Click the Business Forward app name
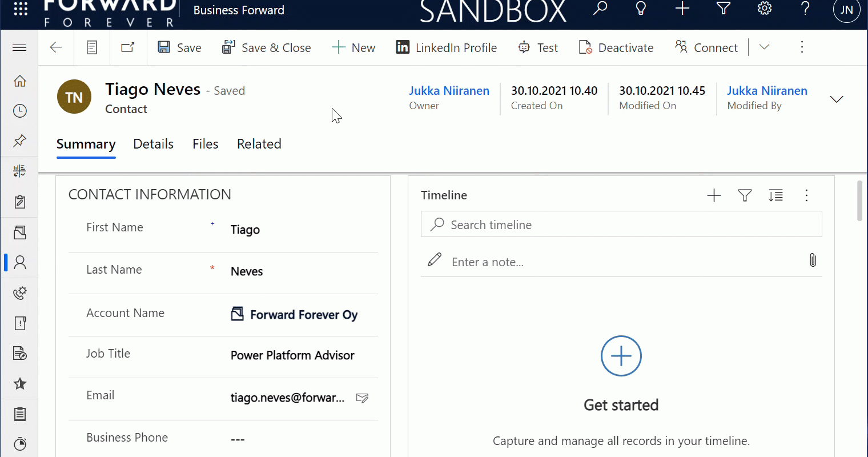The height and width of the screenshot is (457, 868). click(x=239, y=10)
